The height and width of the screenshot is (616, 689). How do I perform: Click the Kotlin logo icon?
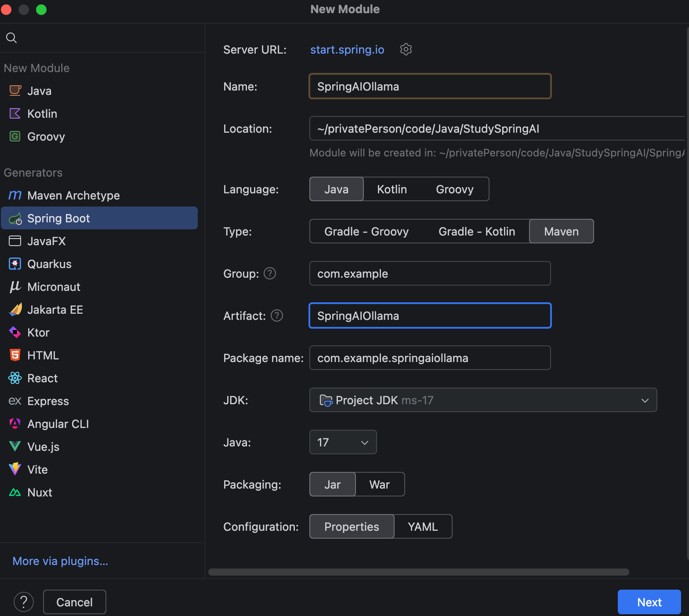pos(15,113)
